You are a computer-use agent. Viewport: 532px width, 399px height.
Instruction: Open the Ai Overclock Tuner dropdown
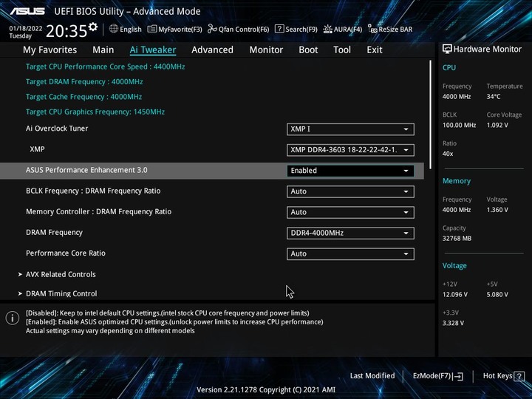350,129
